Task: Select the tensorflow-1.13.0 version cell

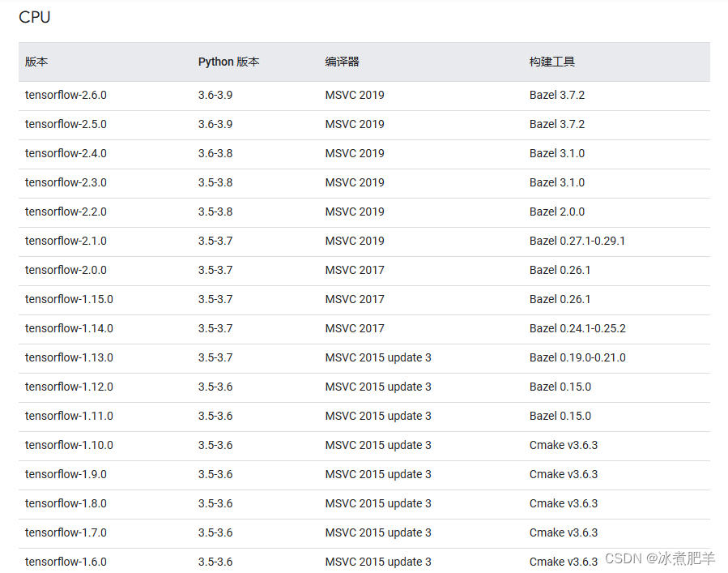Action: [x=69, y=358]
